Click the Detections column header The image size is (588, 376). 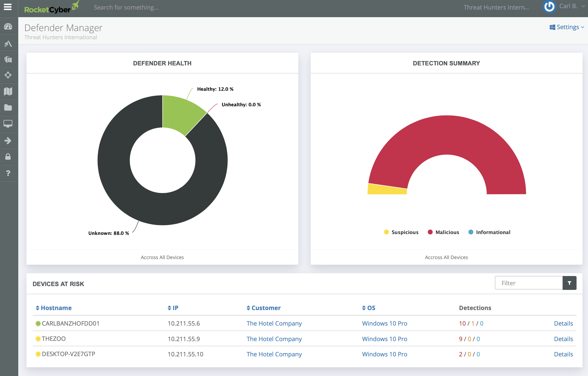[475, 308]
